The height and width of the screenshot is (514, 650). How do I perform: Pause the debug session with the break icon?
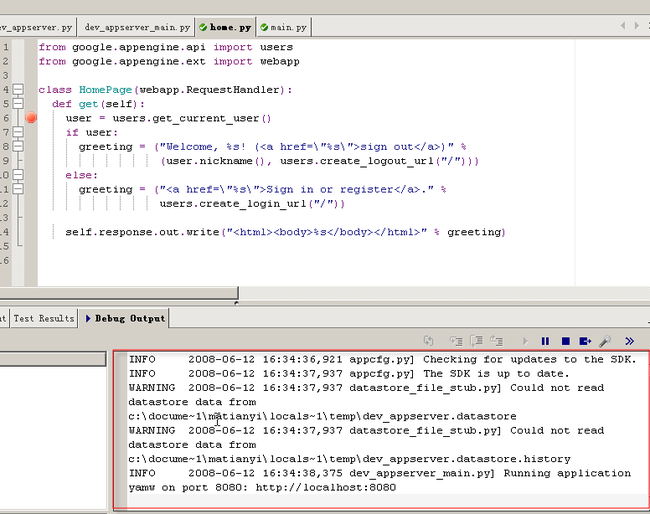click(x=545, y=341)
